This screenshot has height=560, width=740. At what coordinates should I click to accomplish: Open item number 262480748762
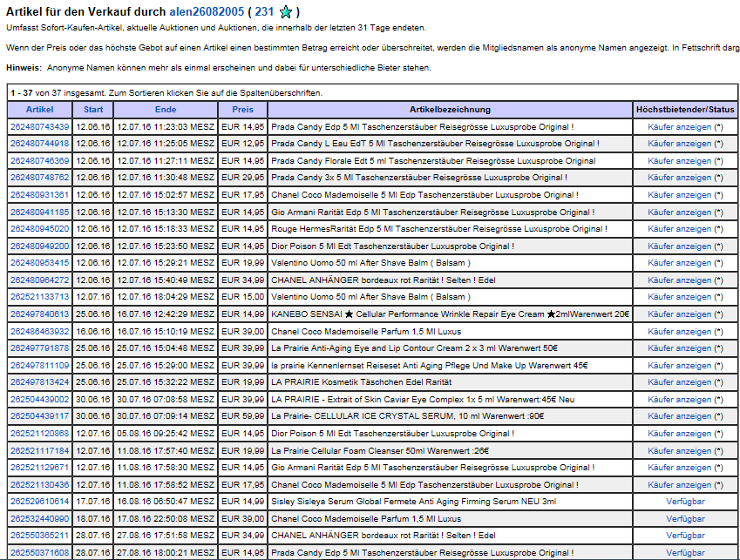coord(39,178)
